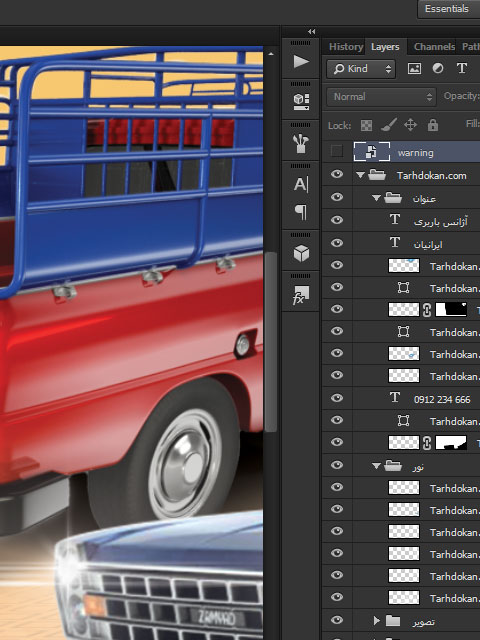Viewport: 480px width, 640px height.
Task: Select the Tarhdokan.com group name
Action: [x=431, y=176]
